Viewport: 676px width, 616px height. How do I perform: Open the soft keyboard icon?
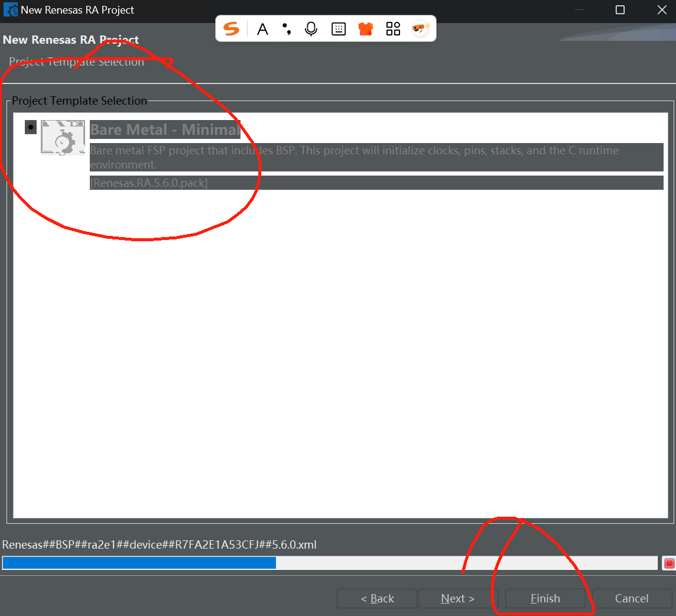pos(339,29)
